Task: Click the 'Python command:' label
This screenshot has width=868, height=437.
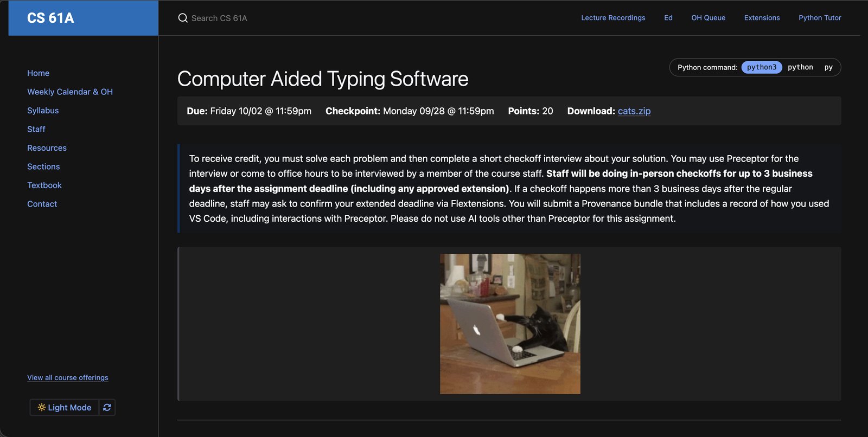Action: (x=707, y=67)
